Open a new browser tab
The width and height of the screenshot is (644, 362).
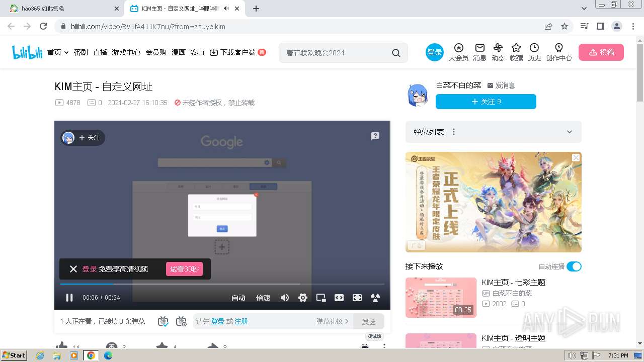(256, 9)
